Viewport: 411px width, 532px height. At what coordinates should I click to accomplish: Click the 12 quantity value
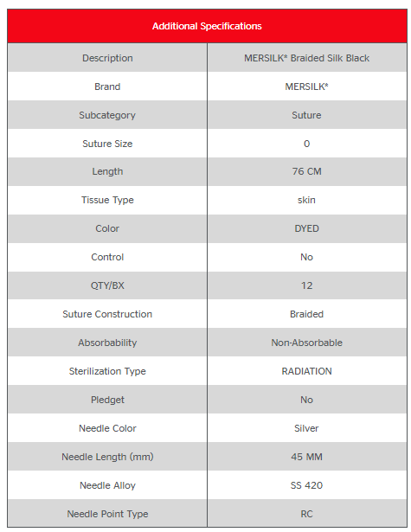(306, 285)
